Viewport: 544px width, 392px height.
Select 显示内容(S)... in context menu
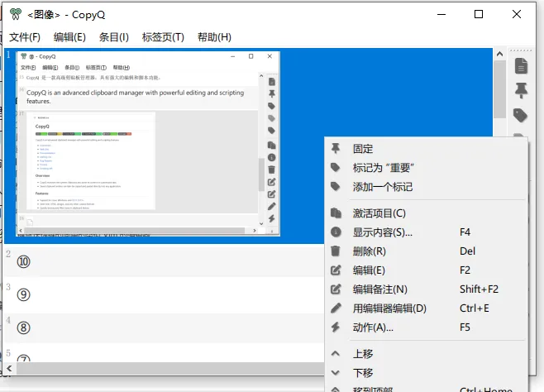[x=426, y=232]
